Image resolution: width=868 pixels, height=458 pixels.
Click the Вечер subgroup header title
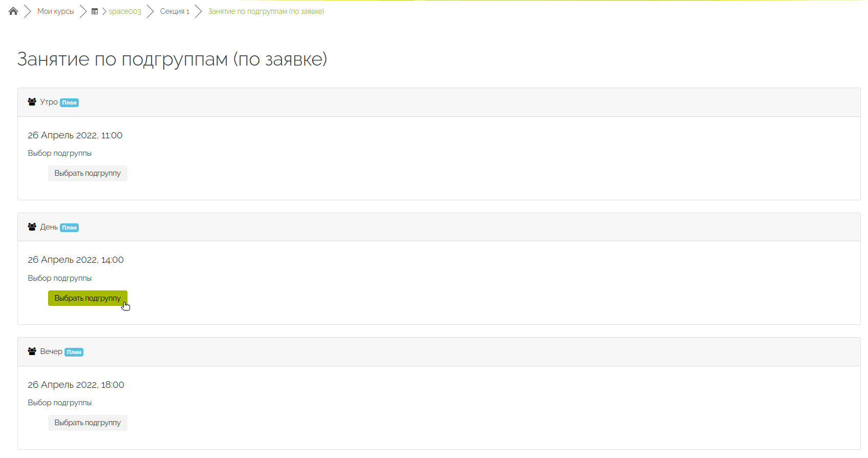click(51, 351)
